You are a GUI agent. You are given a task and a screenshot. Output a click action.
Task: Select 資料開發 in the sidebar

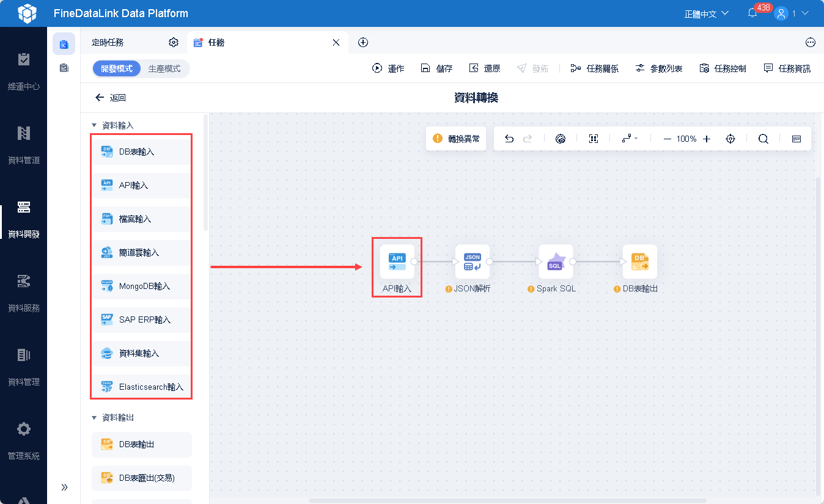(23, 219)
